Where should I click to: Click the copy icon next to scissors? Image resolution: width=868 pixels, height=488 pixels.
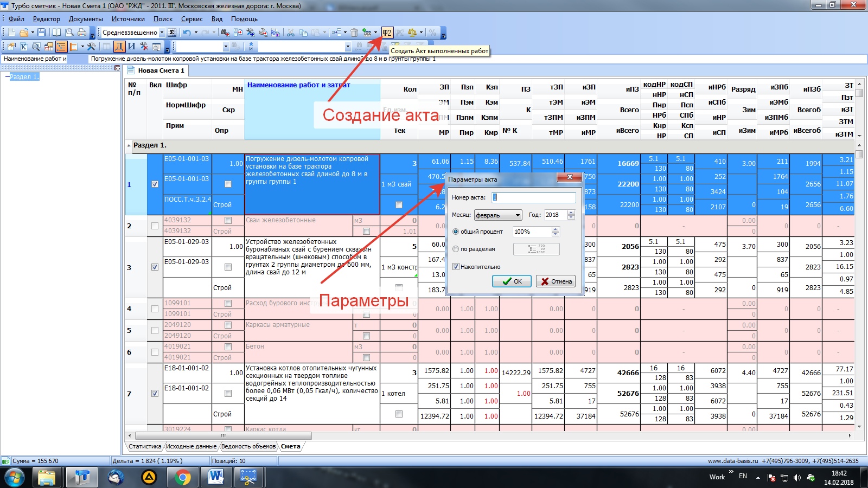[x=304, y=33]
